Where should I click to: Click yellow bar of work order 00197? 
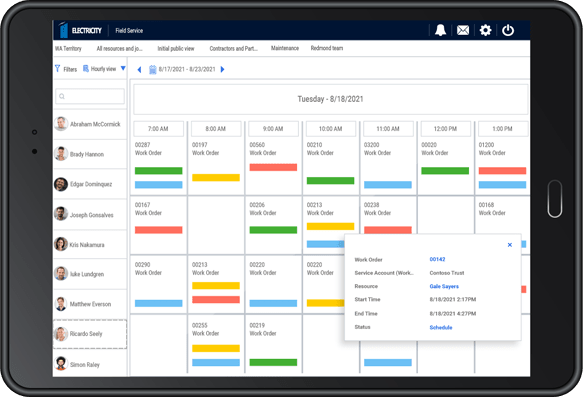(x=216, y=177)
